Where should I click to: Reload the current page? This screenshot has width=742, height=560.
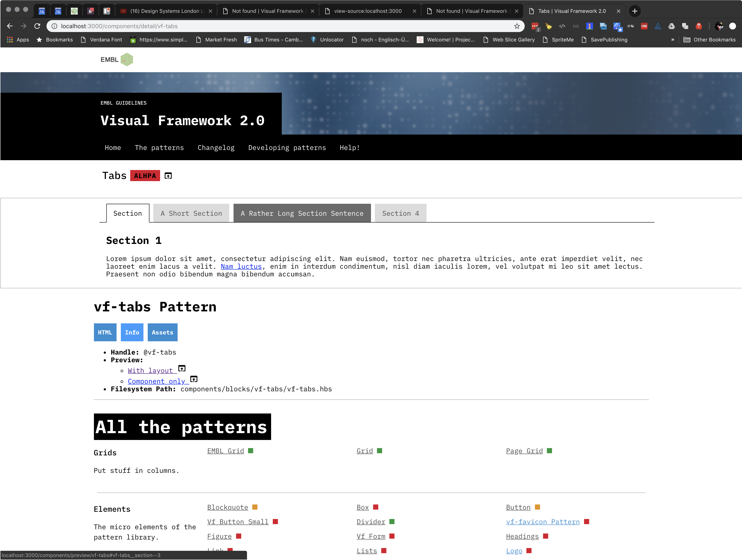coord(37,26)
